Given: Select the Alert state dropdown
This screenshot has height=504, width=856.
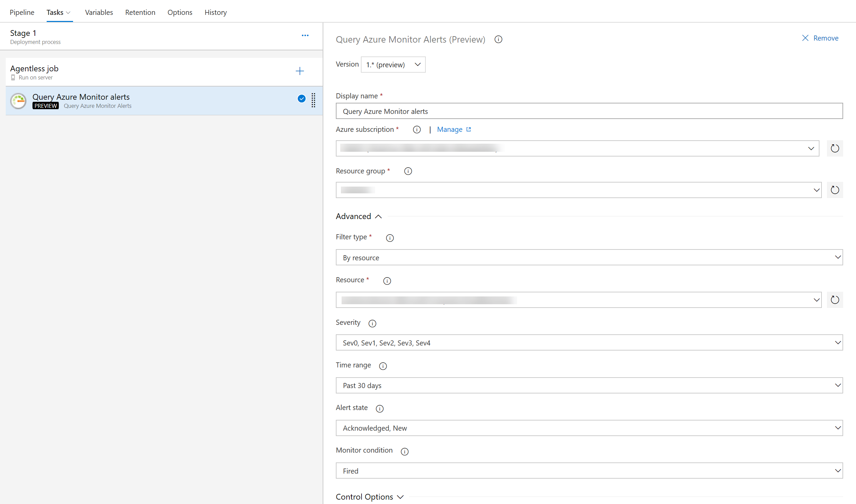Looking at the screenshot, I should tap(590, 428).
